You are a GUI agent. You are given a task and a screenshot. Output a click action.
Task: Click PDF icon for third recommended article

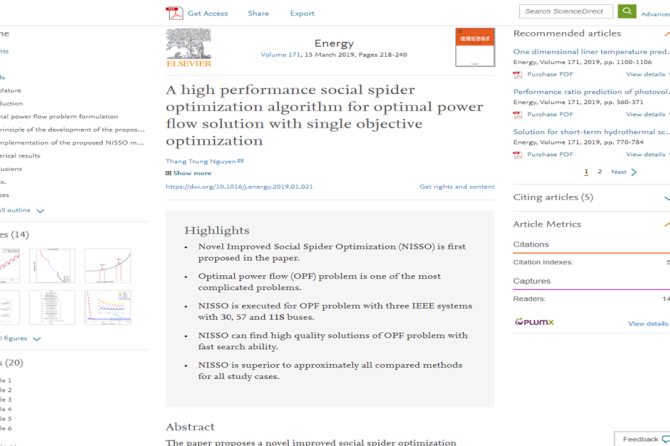click(518, 154)
